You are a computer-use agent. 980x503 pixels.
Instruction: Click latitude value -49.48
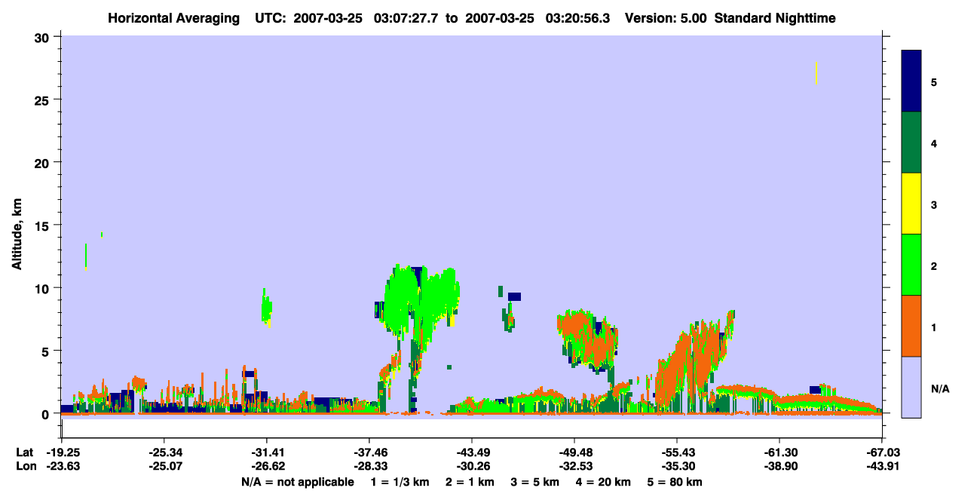pyautogui.click(x=574, y=452)
